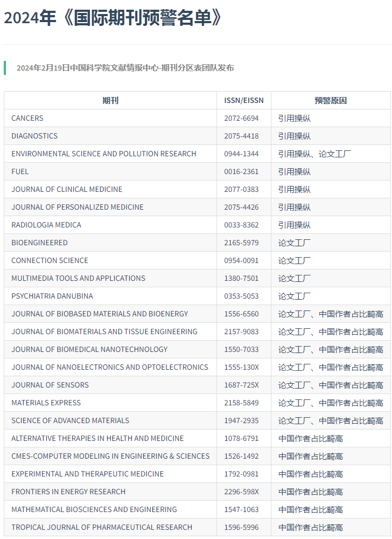This screenshot has width=392, height=539.
Task: Select the RADIOLOGIA MEDICA journal cell
Action: coord(46,225)
